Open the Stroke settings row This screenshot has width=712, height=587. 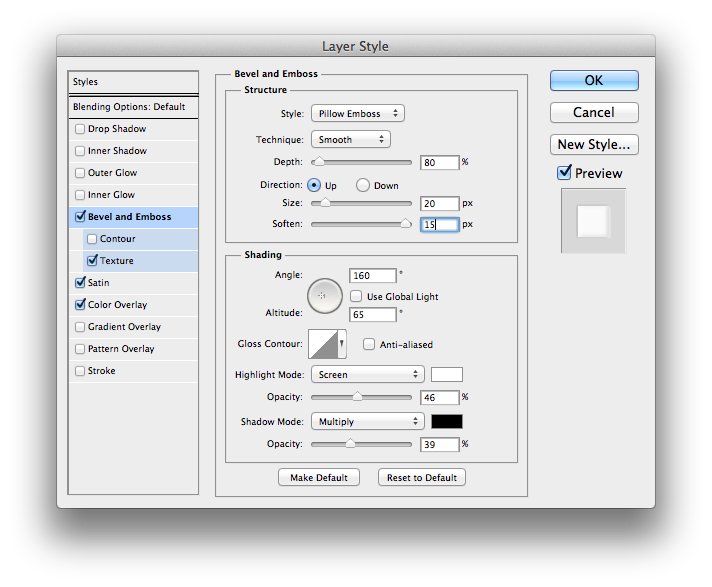tap(134, 371)
